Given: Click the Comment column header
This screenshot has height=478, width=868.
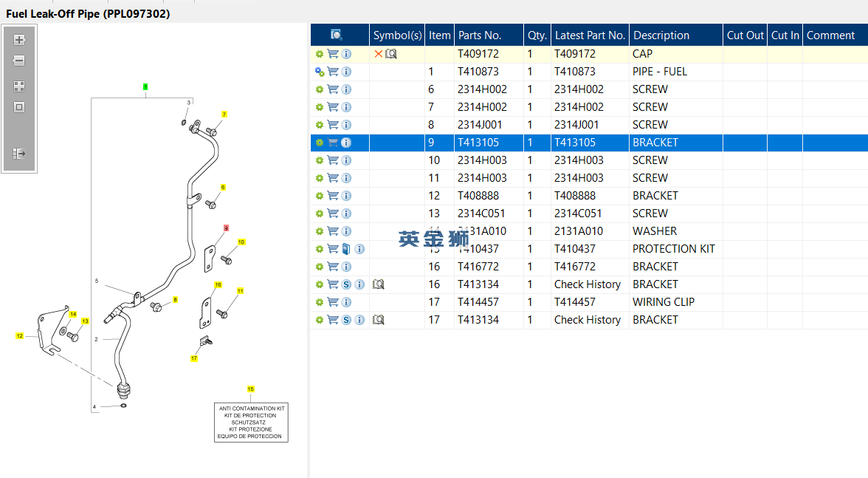Looking at the screenshot, I should coord(836,35).
